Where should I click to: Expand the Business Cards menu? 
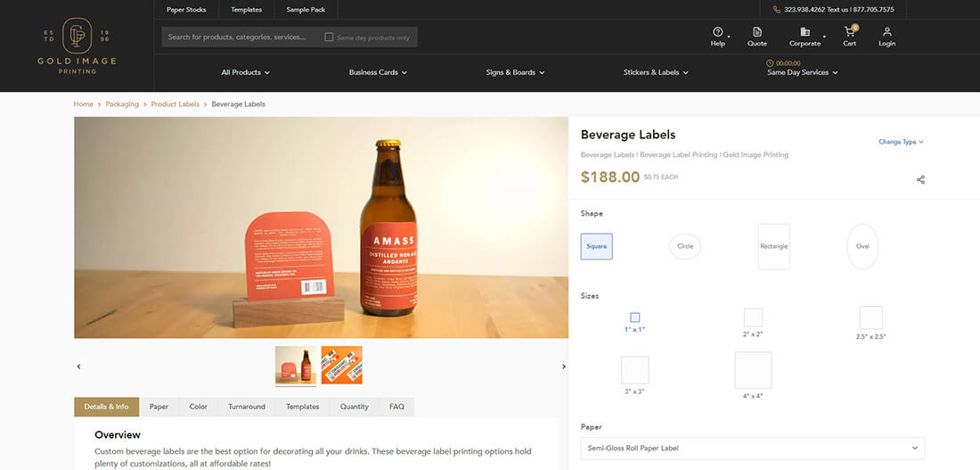coord(378,72)
